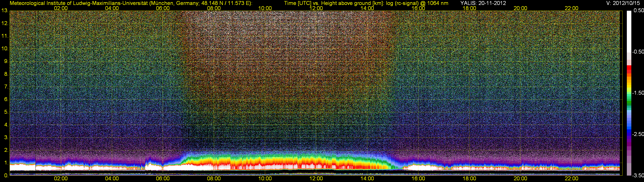The image size is (644, 182).
Task: Click the color scale value "-1.50"
Action: coord(638,93)
